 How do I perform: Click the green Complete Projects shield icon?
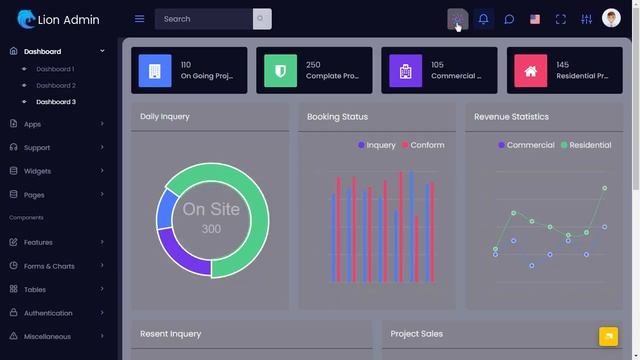(280, 71)
